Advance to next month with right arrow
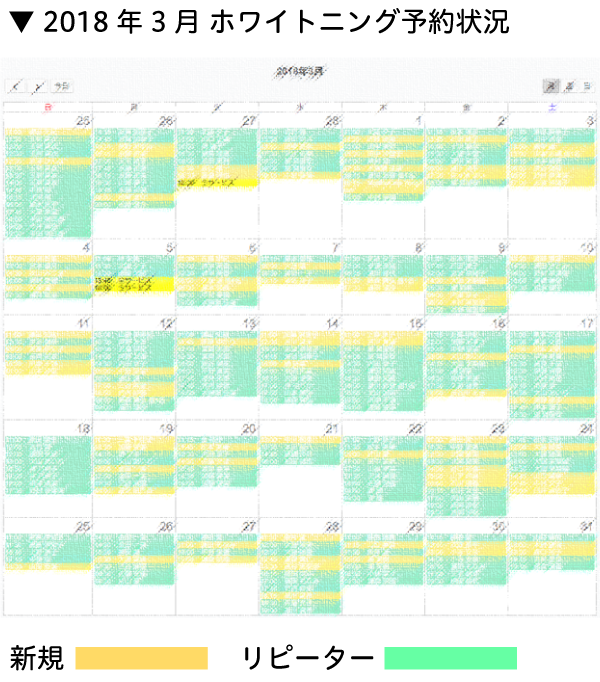Viewport: 600px width, 682px height. (x=38, y=87)
